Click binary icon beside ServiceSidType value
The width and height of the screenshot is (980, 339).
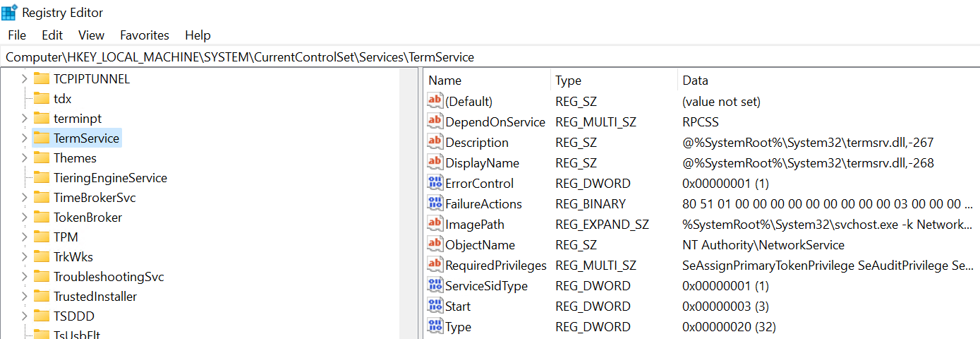[435, 285]
